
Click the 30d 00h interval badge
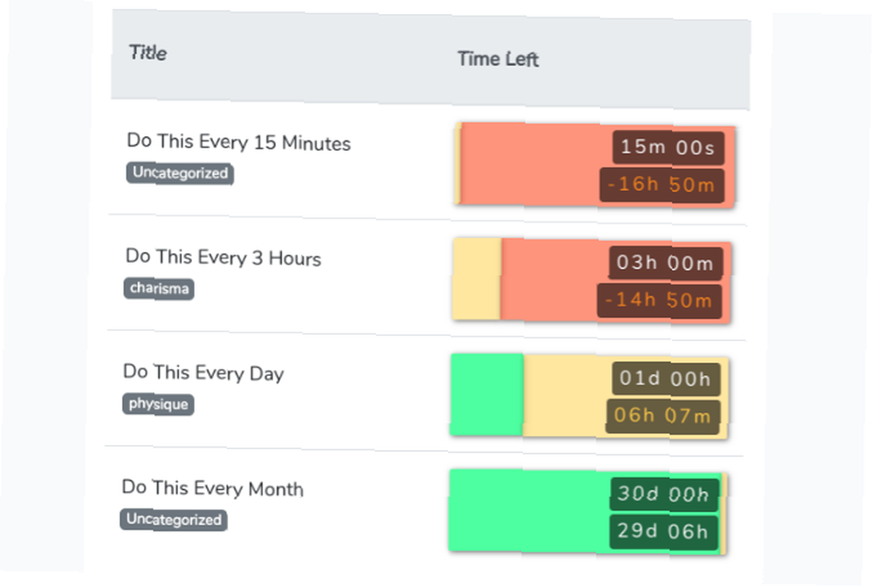tap(664, 494)
